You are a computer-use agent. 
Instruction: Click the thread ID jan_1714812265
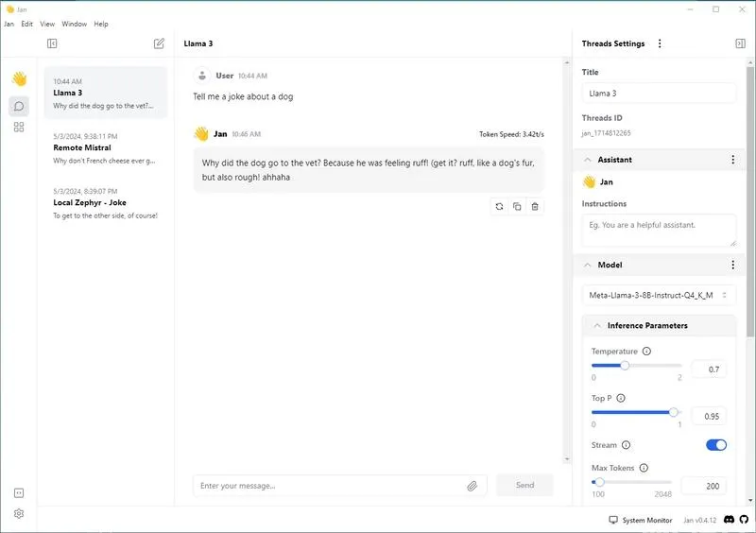coord(606,133)
